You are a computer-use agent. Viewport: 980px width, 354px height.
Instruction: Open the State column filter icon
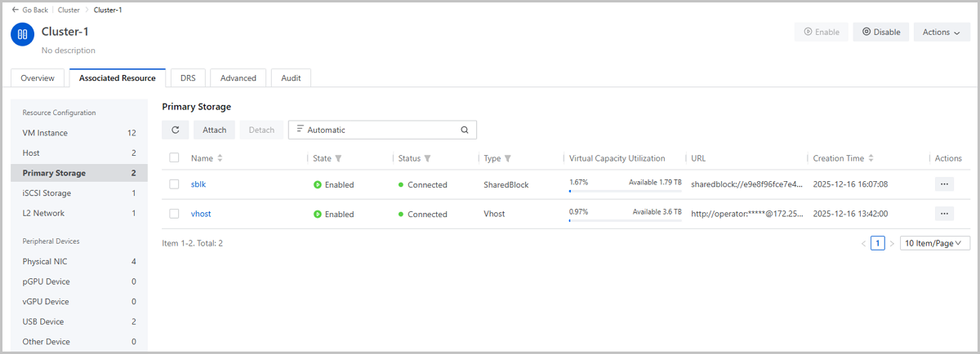pyautogui.click(x=338, y=158)
